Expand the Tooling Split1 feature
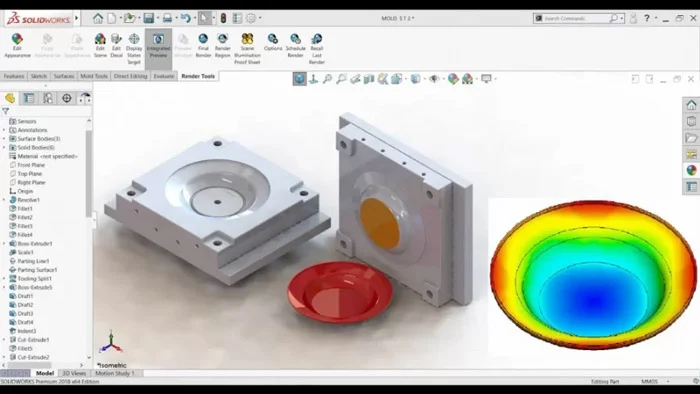Viewport: 700px width, 394px height. tap(4, 278)
